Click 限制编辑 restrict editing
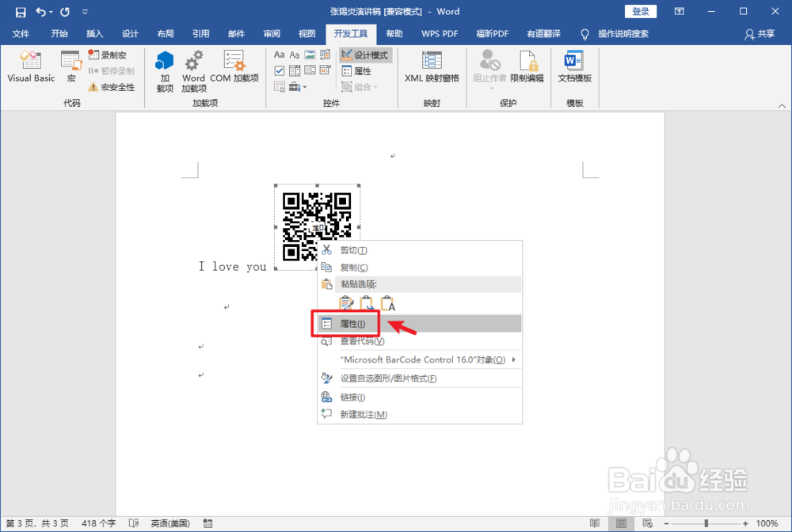Viewport: 792px width, 532px height. [x=527, y=66]
